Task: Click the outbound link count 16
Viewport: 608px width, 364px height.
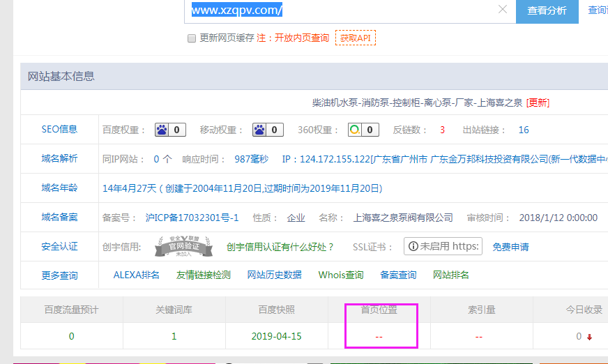Action: point(524,130)
